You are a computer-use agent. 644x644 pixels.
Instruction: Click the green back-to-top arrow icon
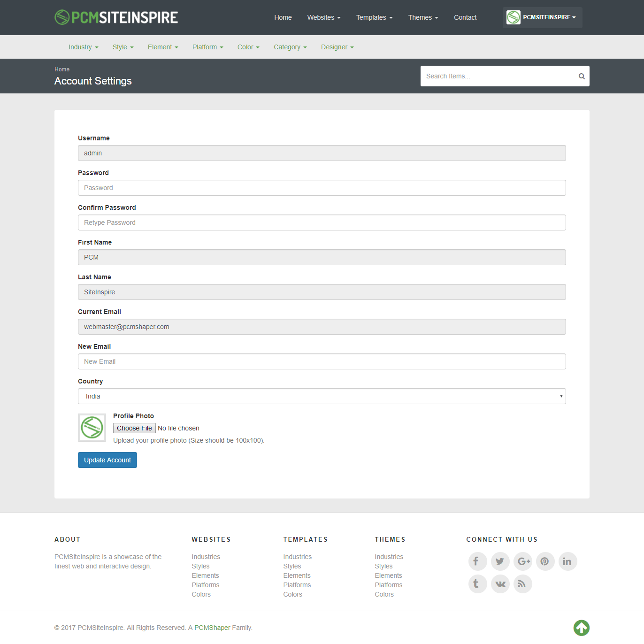(x=581, y=628)
